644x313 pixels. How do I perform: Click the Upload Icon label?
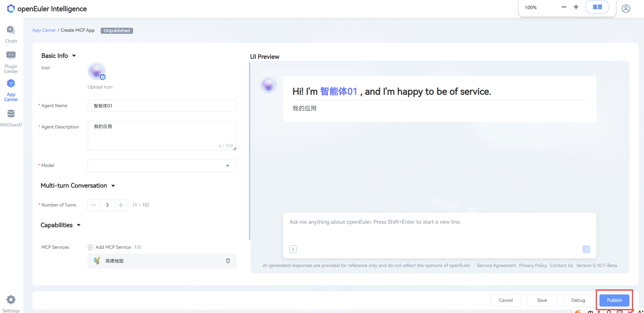100,87
